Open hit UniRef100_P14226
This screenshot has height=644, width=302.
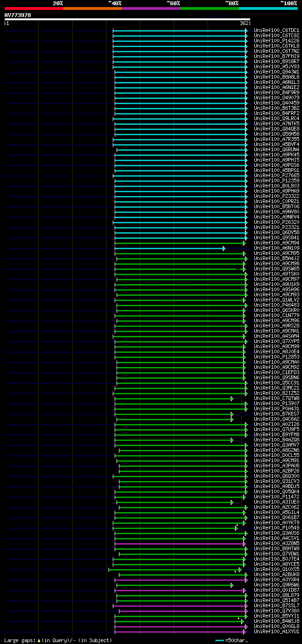pyautogui.click(x=277, y=41)
